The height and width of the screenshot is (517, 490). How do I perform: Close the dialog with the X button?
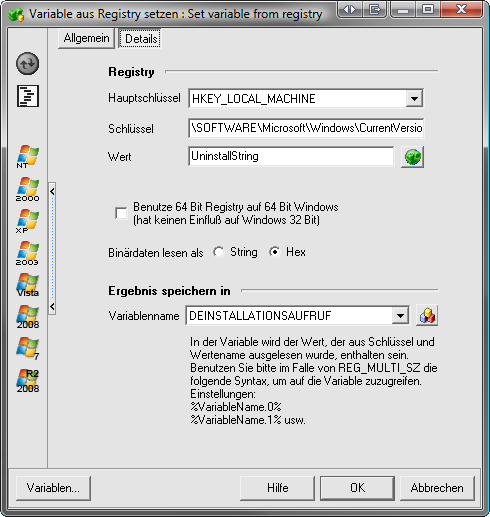[x=462, y=9]
